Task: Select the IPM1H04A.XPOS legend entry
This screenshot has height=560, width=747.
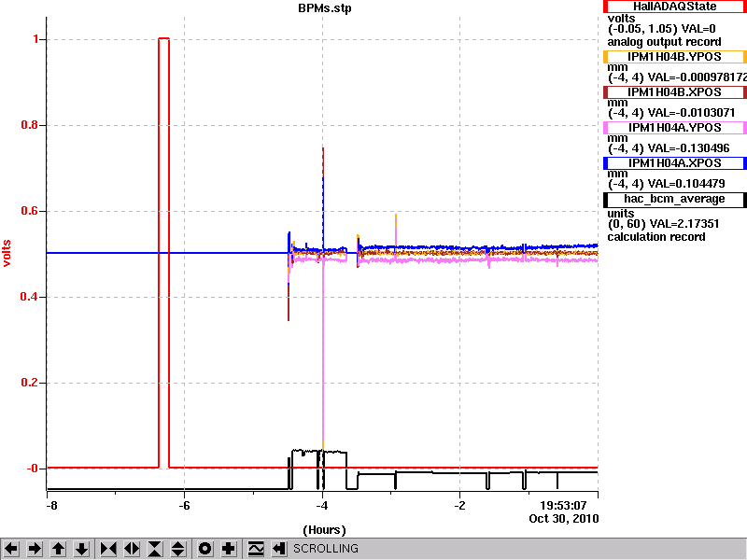Action: [674, 162]
